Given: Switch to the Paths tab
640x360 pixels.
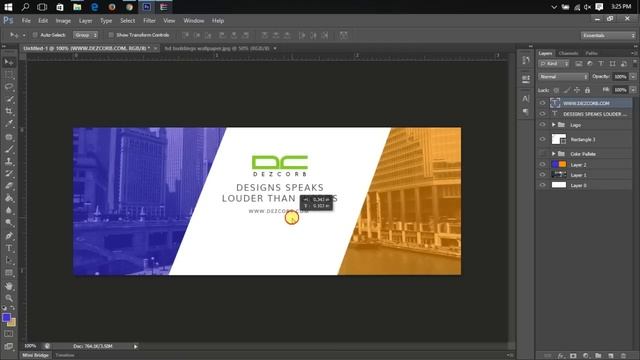Looking at the screenshot, I should [x=591, y=53].
